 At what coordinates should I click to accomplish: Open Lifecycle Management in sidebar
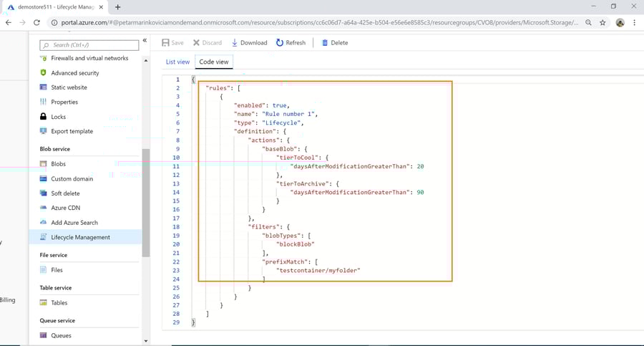pyautogui.click(x=80, y=237)
